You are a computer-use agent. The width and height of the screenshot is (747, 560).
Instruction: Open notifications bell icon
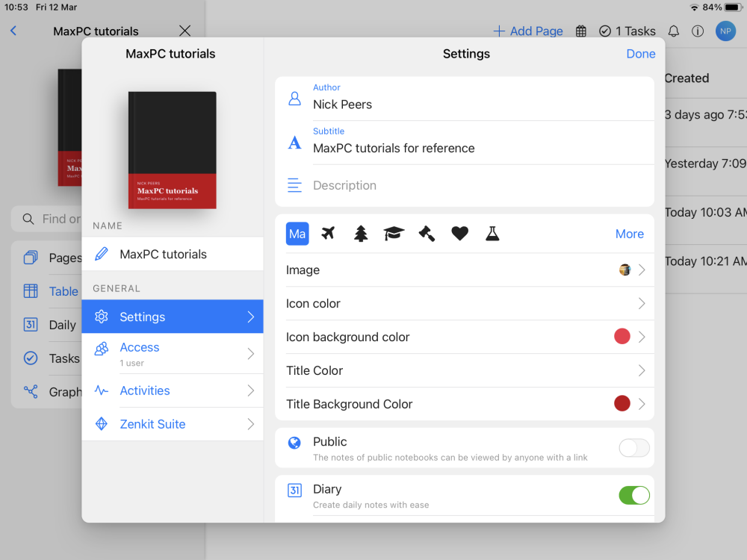pyautogui.click(x=673, y=31)
